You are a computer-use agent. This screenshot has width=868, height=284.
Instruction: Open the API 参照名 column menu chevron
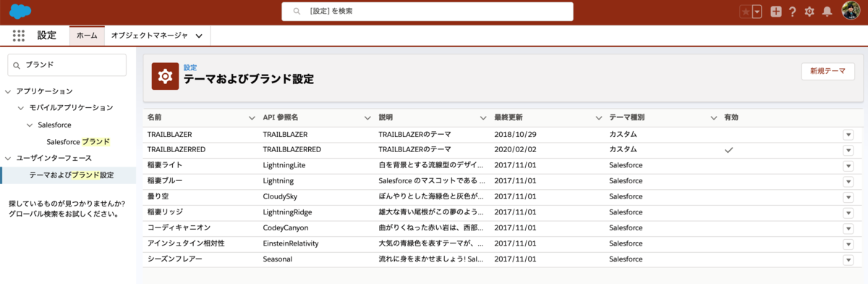pos(367,117)
